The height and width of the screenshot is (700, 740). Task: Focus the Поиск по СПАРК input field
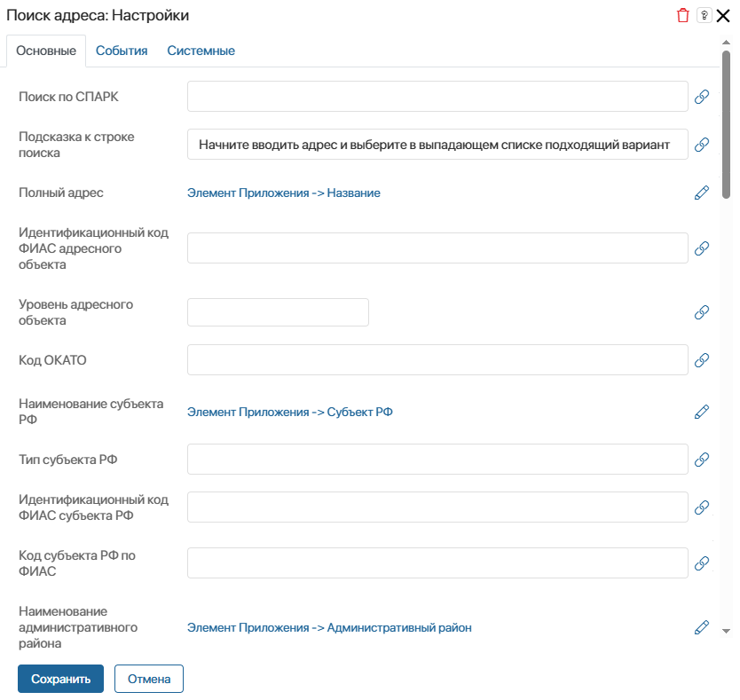pyautogui.click(x=437, y=97)
